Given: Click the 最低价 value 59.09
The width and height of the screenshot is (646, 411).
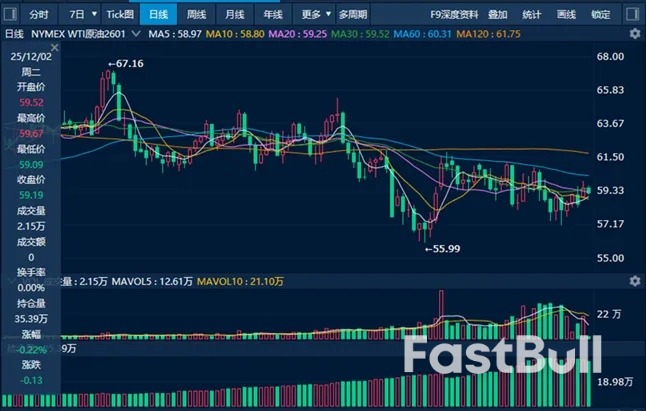Looking at the screenshot, I should [x=31, y=165].
